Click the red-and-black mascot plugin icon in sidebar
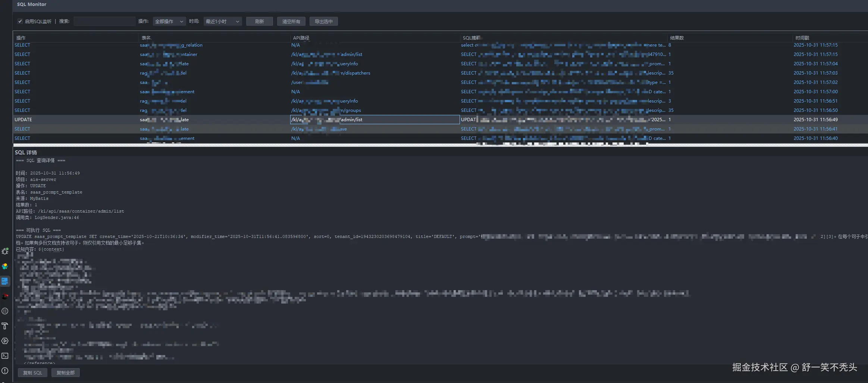Viewport: 868px width, 383px height. [5, 296]
